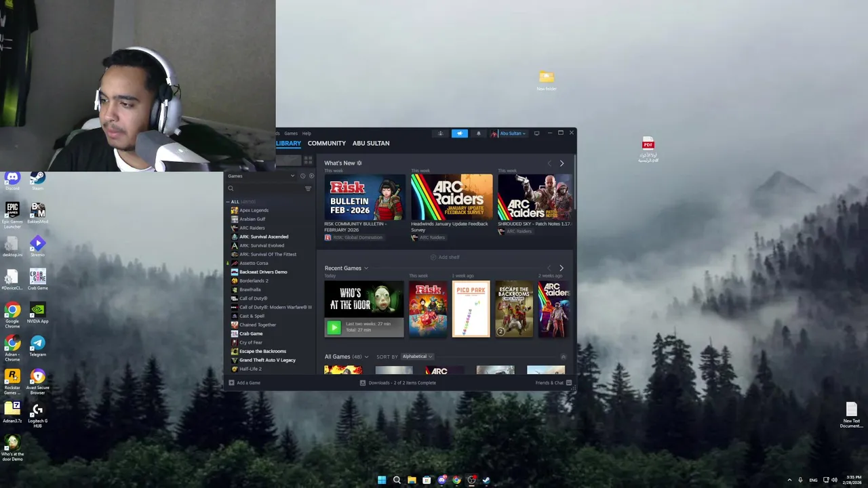Click the library search magnifier
The image size is (868, 488).
click(231, 188)
